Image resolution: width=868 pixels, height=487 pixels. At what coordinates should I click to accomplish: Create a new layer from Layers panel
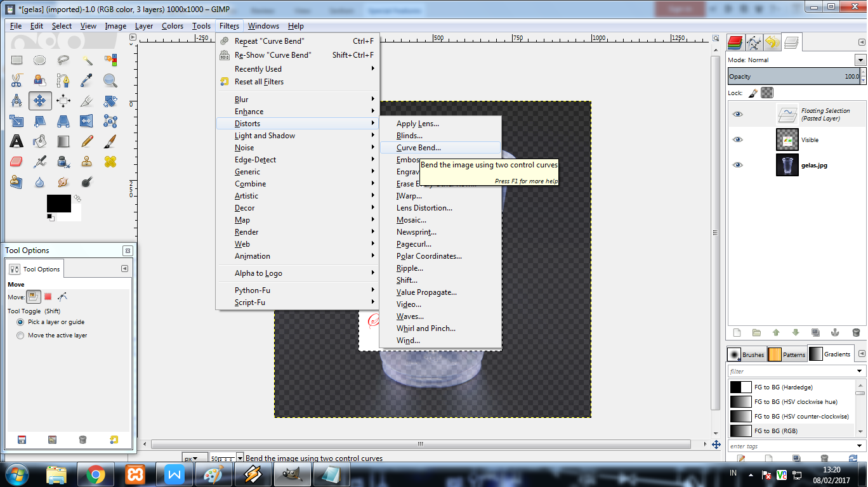[736, 332]
